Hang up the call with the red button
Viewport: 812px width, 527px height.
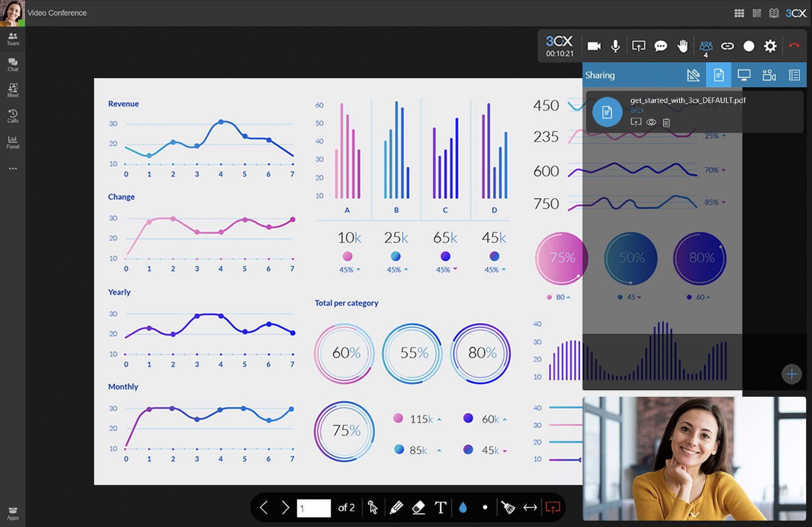pos(794,46)
